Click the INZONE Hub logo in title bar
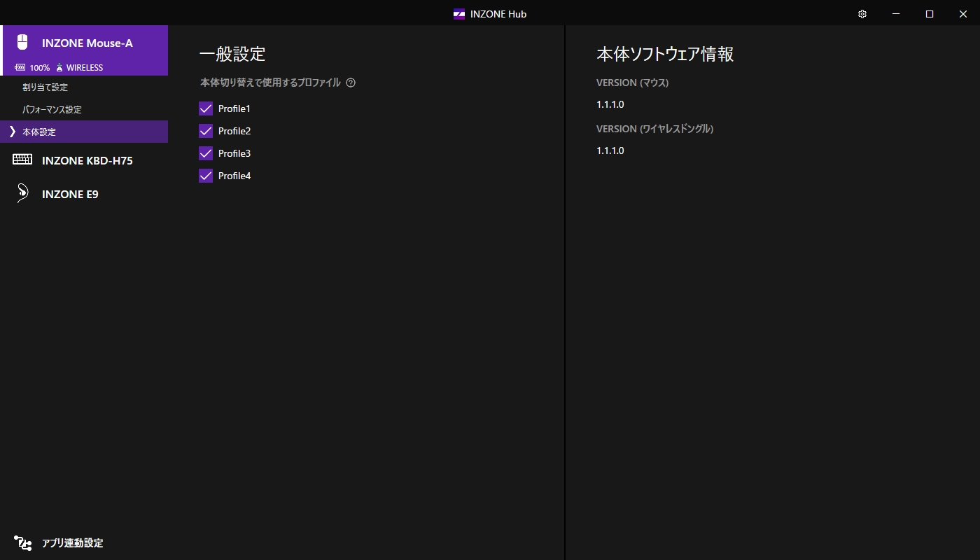The image size is (980, 560). 459,14
